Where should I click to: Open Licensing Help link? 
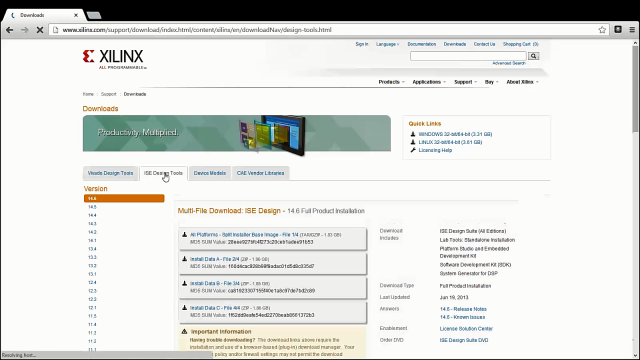pyautogui.click(x=435, y=151)
